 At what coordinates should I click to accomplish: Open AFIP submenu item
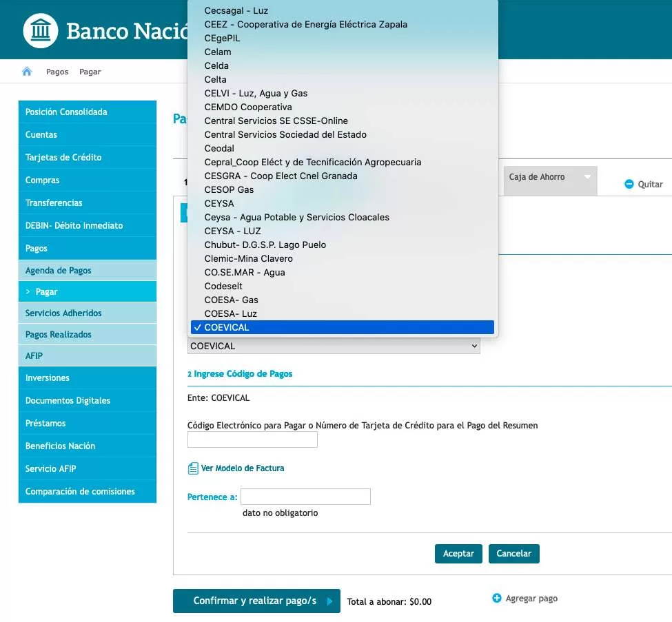(x=88, y=356)
